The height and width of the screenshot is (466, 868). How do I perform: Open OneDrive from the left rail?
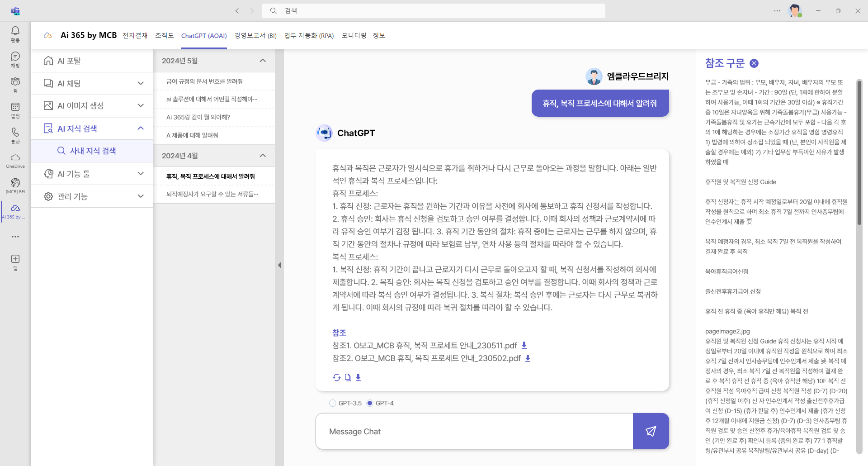[15, 160]
